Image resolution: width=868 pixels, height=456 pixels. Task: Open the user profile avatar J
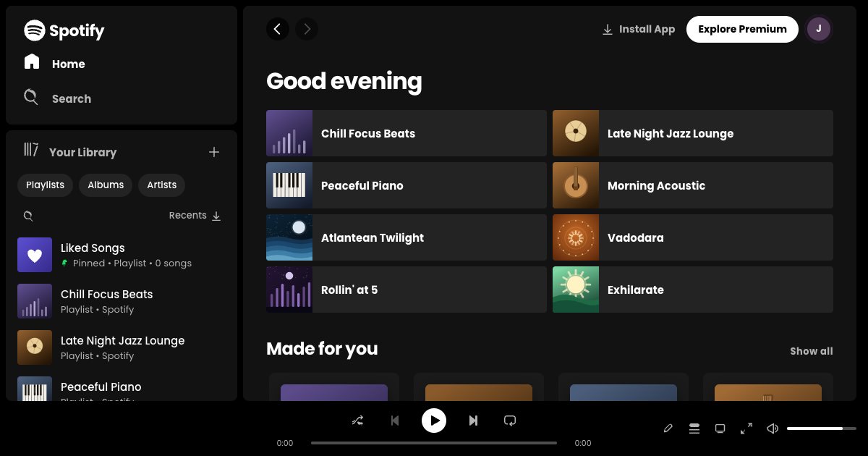point(819,29)
